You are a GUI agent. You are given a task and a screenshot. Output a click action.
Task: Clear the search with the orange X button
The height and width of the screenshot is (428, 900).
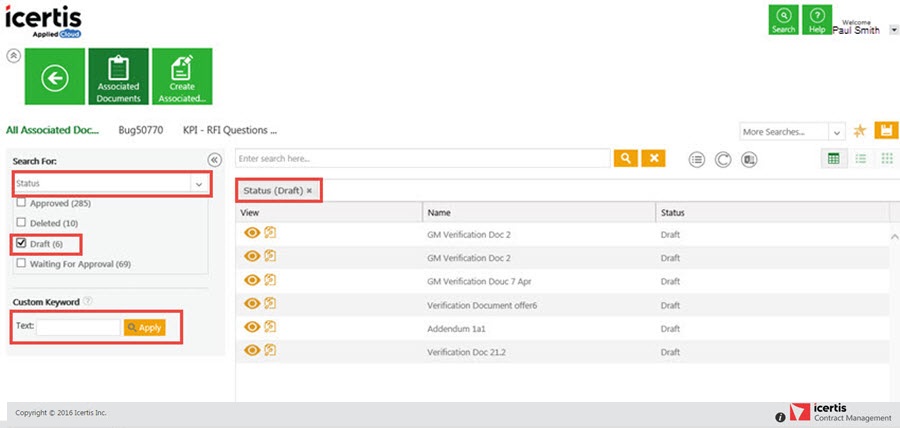point(653,158)
